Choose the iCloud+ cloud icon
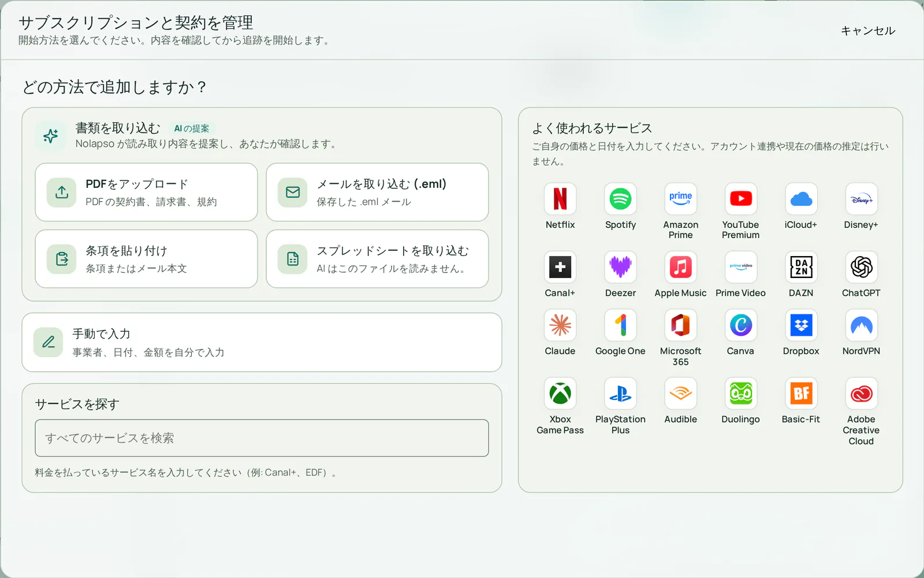The width and height of the screenshot is (924, 578). point(801,199)
